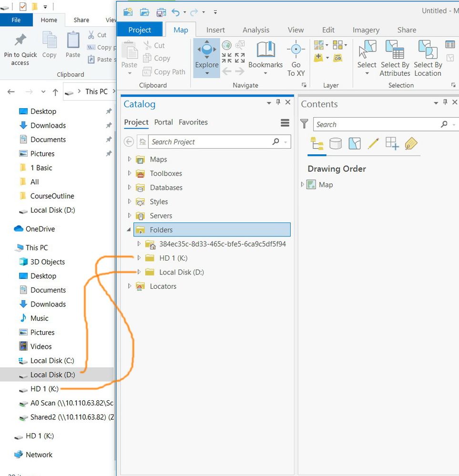Open File tab in File Explorer
The width and height of the screenshot is (459, 476).
pyautogui.click(x=16, y=20)
